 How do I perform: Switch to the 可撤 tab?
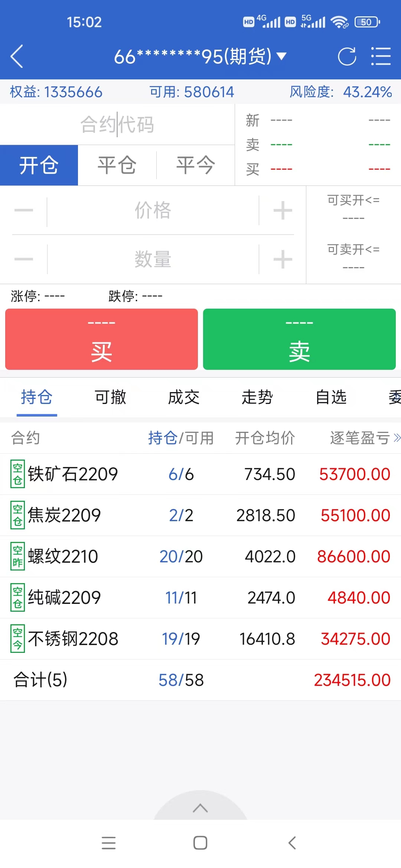pos(110,397)
